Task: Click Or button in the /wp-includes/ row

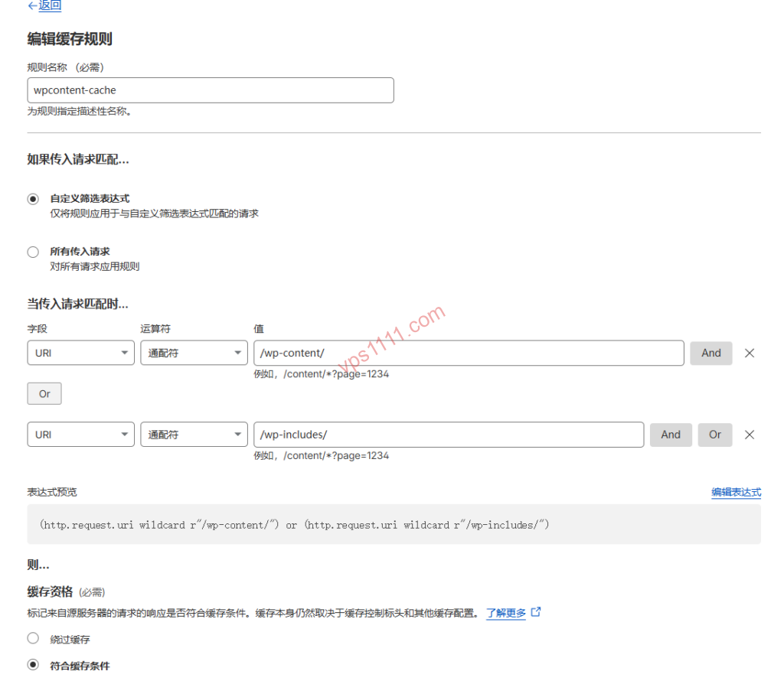Action: [x=715, y=435]
